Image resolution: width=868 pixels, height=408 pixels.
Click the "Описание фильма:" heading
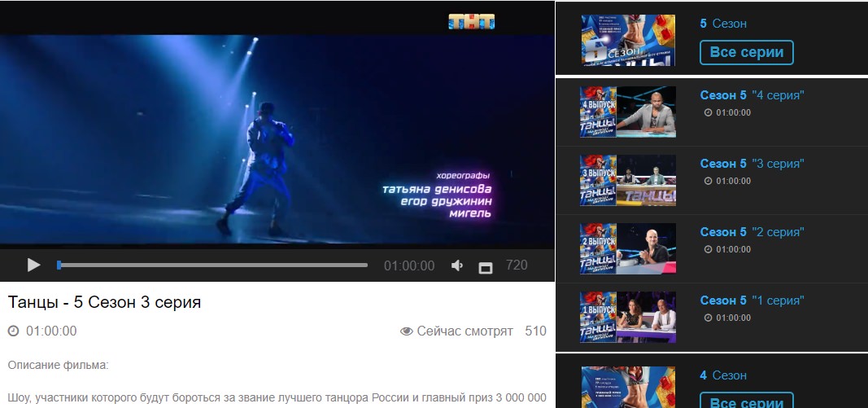click(59, 366)
